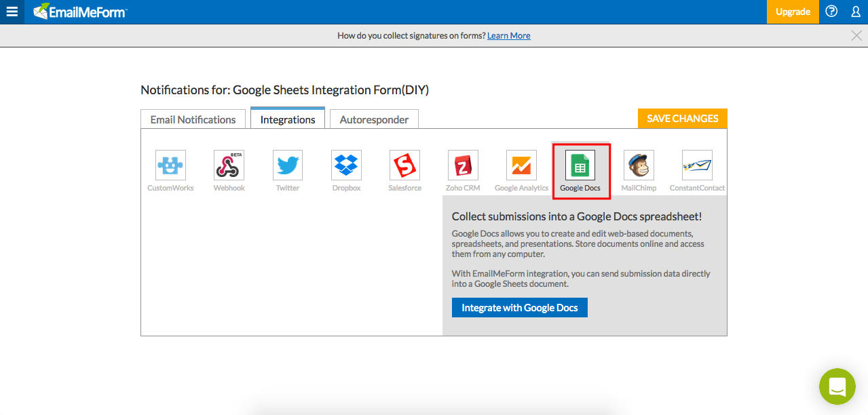Select the ConstantContact integration icon

(x=697, y=165)
